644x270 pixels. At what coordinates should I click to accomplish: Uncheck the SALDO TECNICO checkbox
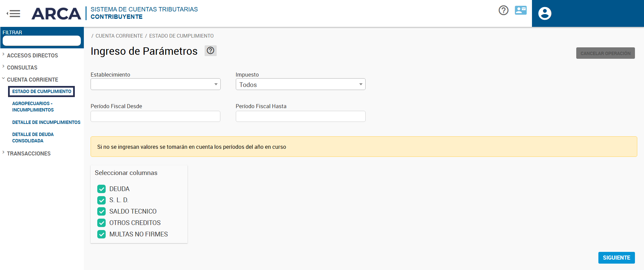(101, 212)
